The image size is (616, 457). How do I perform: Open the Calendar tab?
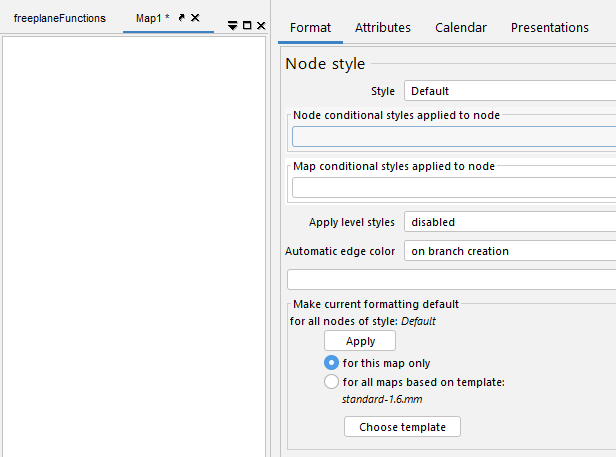point(460,28)
